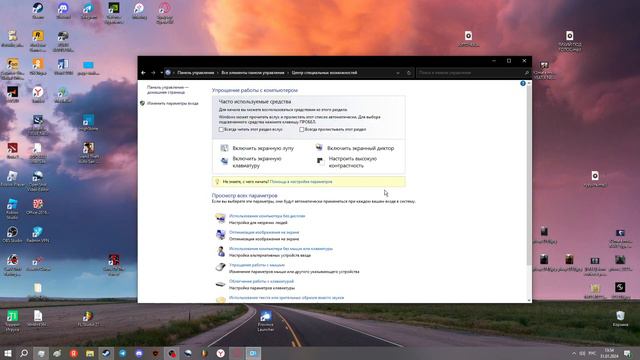This screenshot has height=360, width=640.
Task: Select the OpenShot Video Editor desktop icon
Action: (x=38, y=181)
